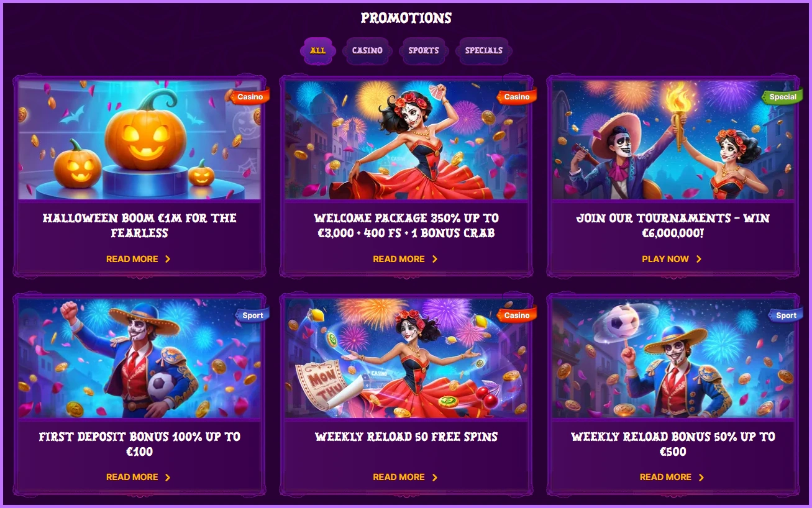Click Play Now on tournaments card
This screenshot has height=508, width=812.
click(x=672, y=259)
